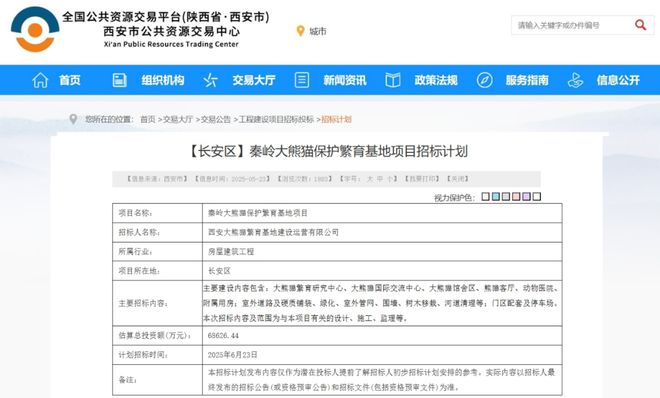
Task: Set font size to 大
Action: (370, 179)
